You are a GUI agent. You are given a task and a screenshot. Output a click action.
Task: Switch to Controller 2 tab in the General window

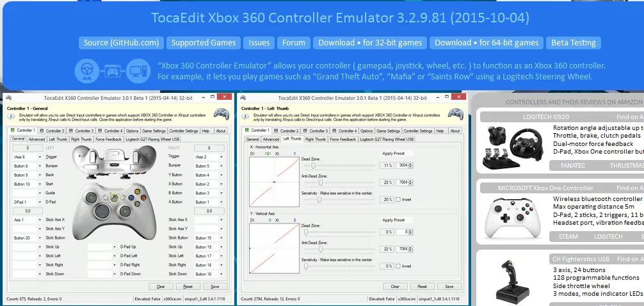pyautogui.click(x=52, y=131)
